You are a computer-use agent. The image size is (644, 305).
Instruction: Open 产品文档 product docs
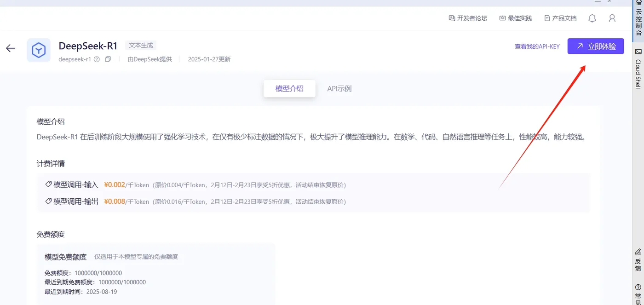tap(560, 18)
